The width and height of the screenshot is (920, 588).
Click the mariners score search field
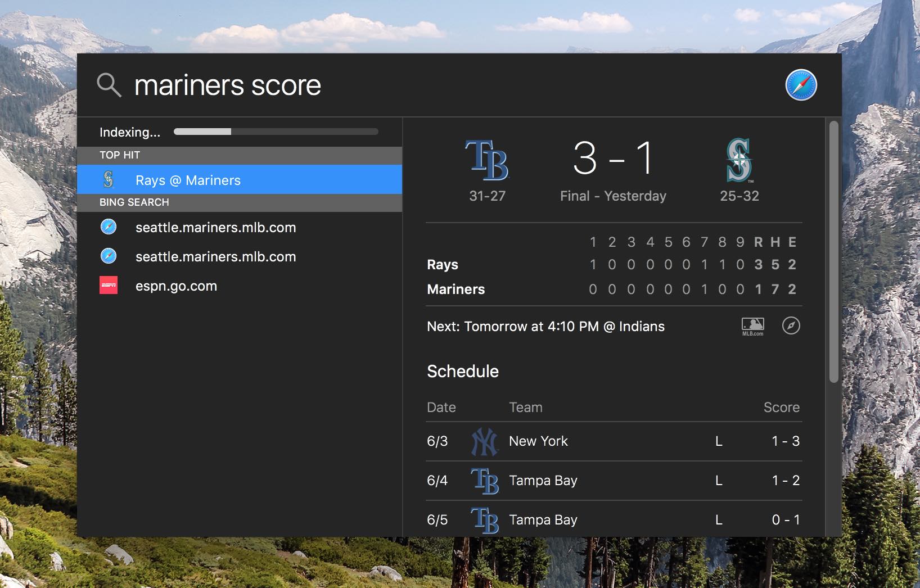coord(228,85)
